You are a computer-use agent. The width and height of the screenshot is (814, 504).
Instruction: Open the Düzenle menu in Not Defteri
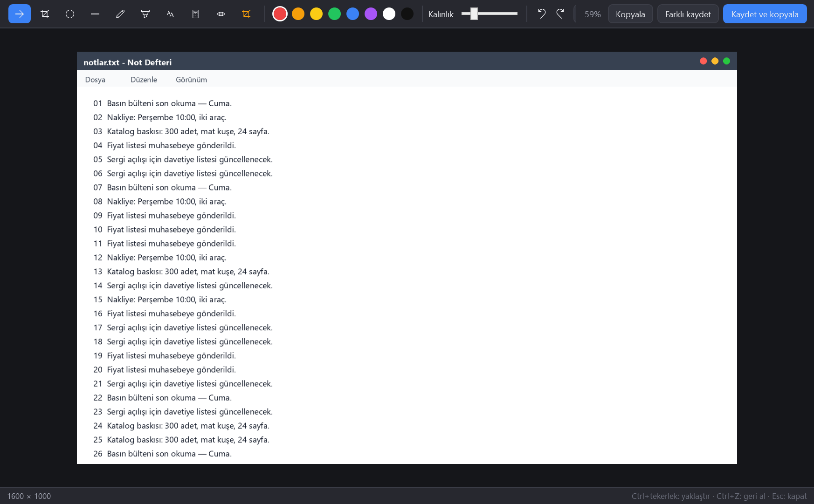144,80
